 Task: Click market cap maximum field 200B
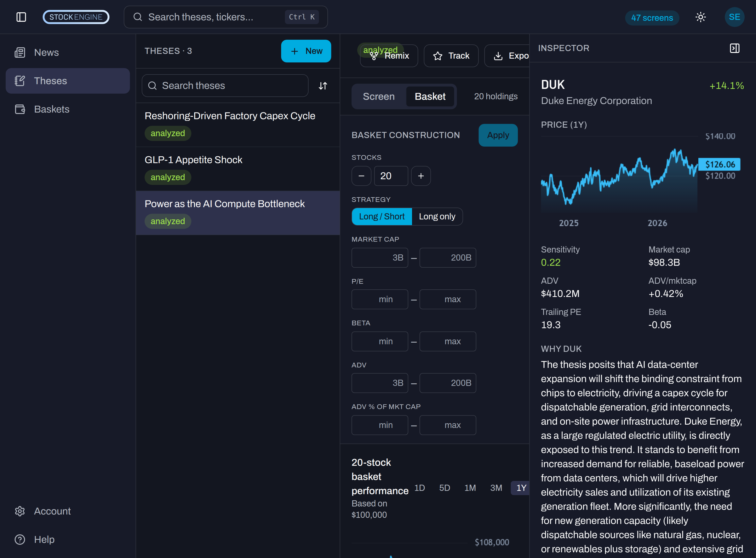(448, 258)
